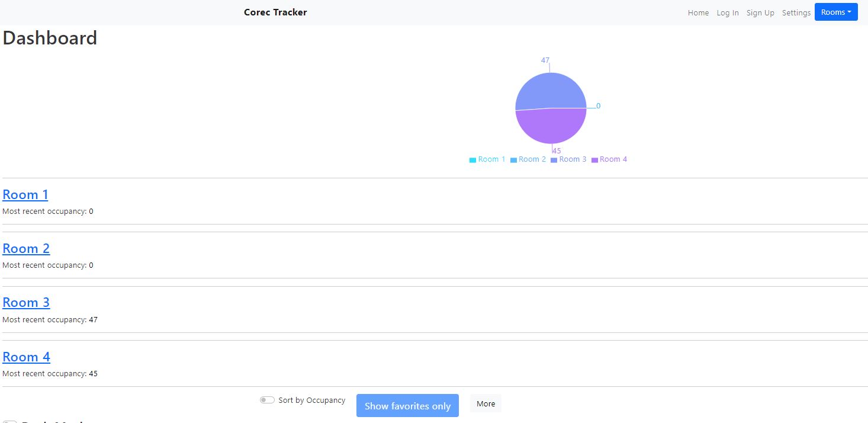The height and width of the screenshot is (423, 868).
Task: Open the Sign Up page
Action: tap(760, 12)
